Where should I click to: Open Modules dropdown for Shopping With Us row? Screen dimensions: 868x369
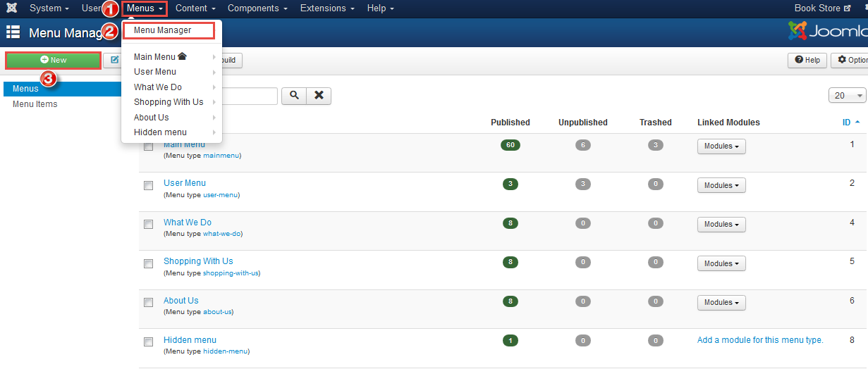721,263
